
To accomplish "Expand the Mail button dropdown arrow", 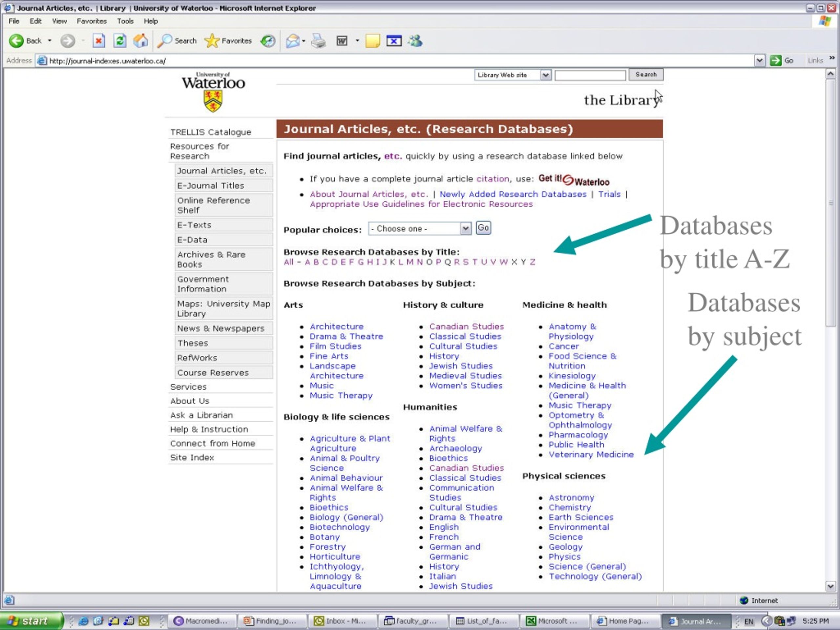I will click(304, 41).
